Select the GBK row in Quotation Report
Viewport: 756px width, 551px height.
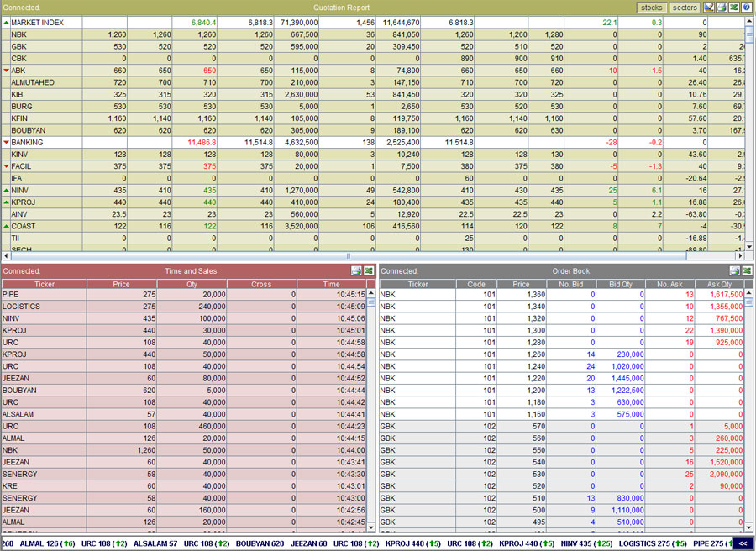pos(373,47)
